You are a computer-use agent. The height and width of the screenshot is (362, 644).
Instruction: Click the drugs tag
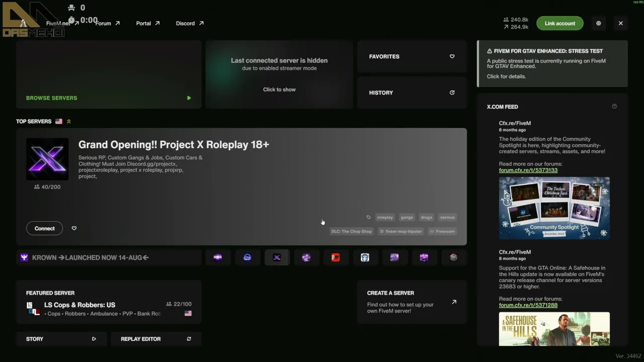point(426,217)
